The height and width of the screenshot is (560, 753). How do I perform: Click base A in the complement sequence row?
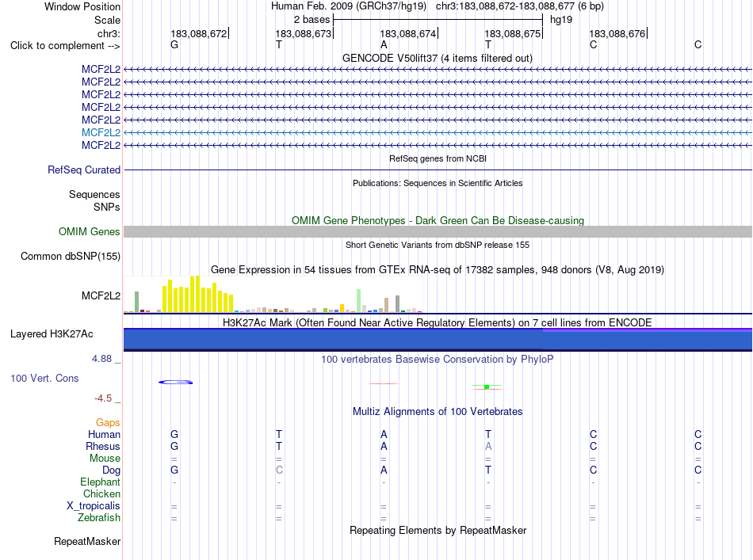click(384, 44)
